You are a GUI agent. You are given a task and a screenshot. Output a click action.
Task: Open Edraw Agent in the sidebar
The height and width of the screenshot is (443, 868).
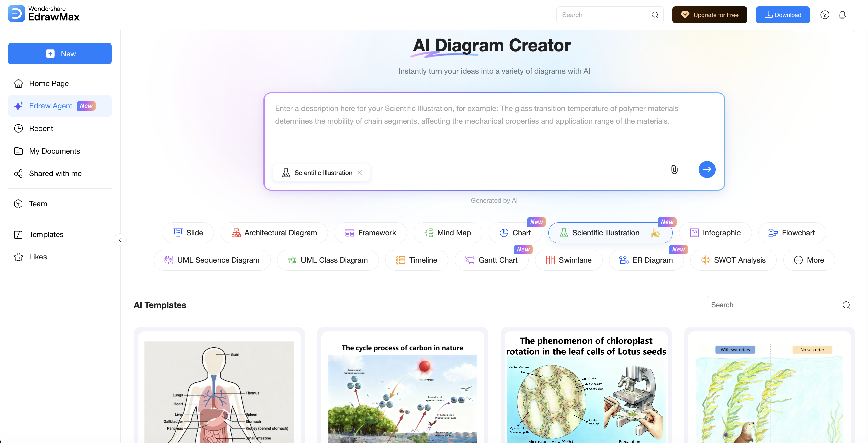point(51,106)
